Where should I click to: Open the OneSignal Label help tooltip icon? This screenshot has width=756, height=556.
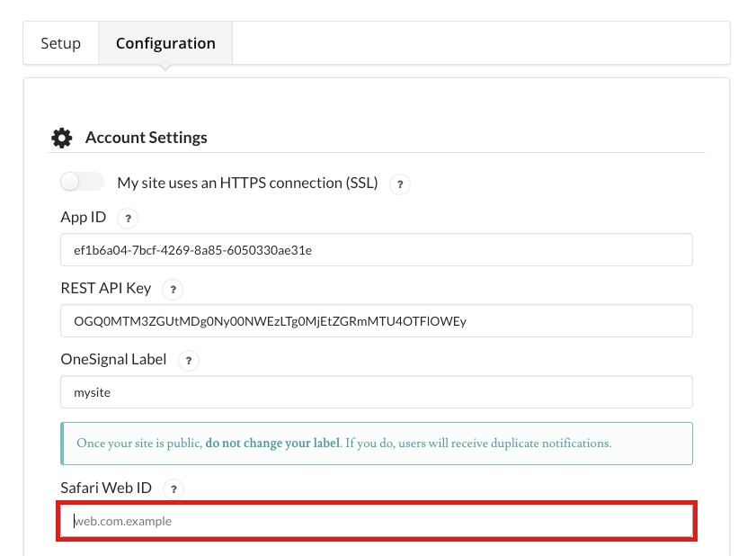pyautogui.click(x=188, y=360)
